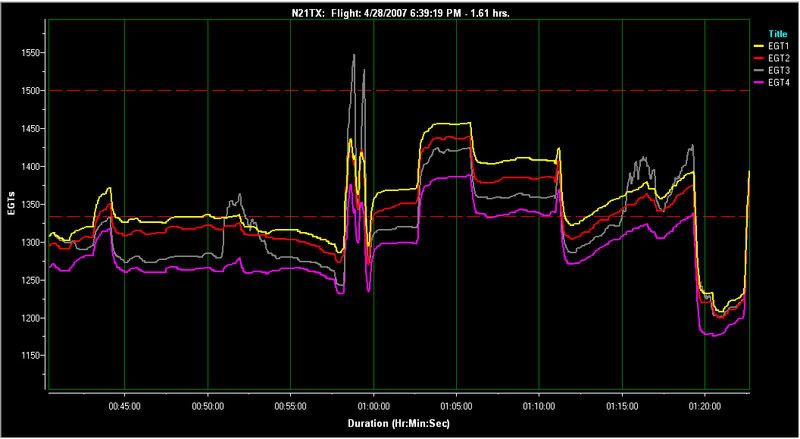This screenshot has height=439, width=800.
Task: Click the Duration (Hr:Min:Sec) axis label
Action: [x=399, y=425]
